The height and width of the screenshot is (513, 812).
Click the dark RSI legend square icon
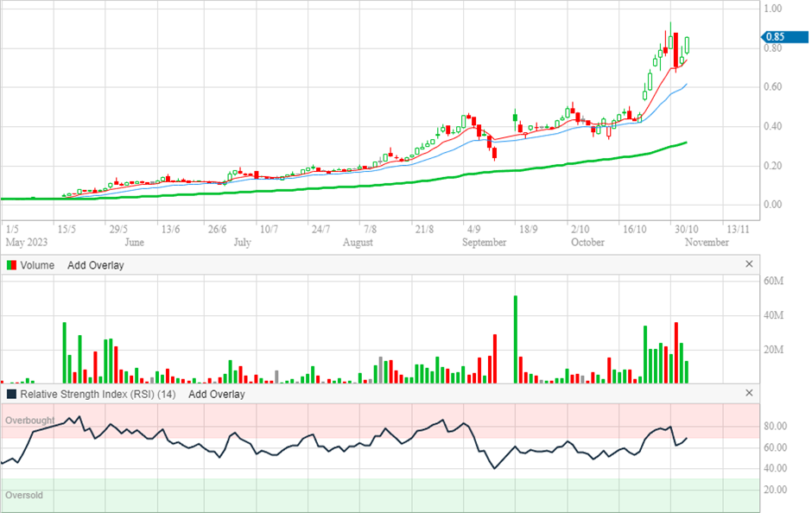point(11,394)
